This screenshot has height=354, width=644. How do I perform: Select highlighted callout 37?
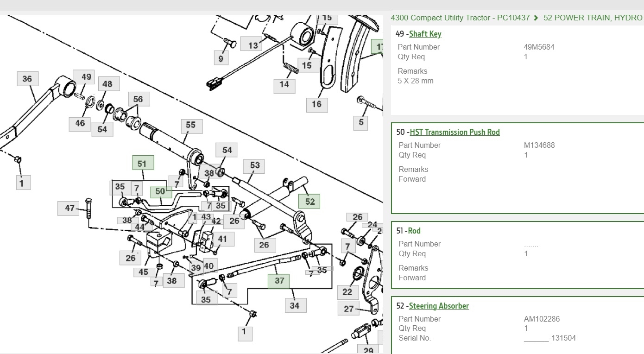click(x=279, y=281)
